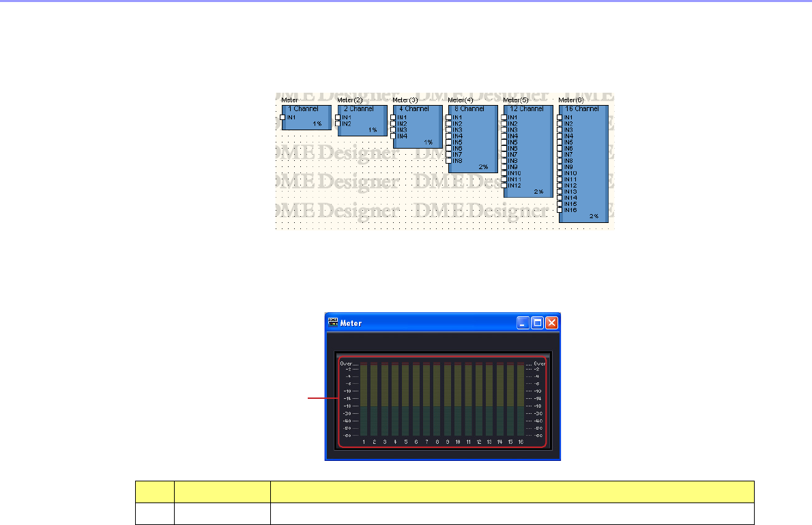The image size is (812, 525).
Task: Click IN6 port on the 12 Channel meter
Action: (x=504, y=149)
